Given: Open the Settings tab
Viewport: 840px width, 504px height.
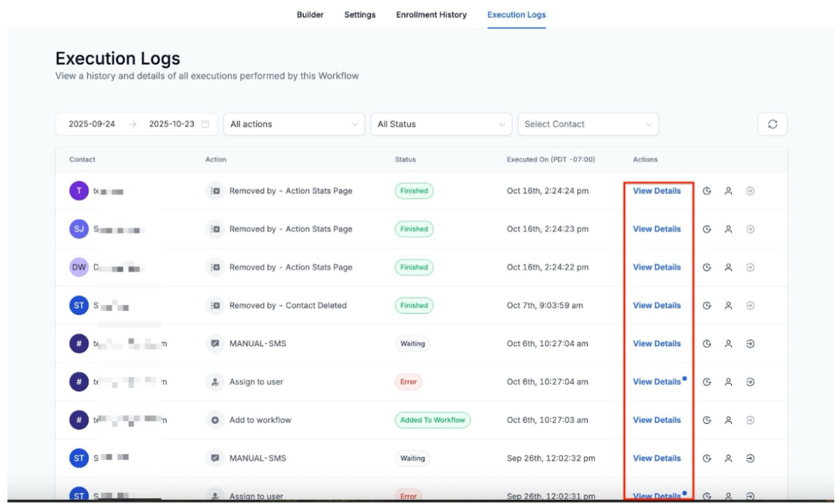Looking at the screenshot, I should click(x=360, y=14).
